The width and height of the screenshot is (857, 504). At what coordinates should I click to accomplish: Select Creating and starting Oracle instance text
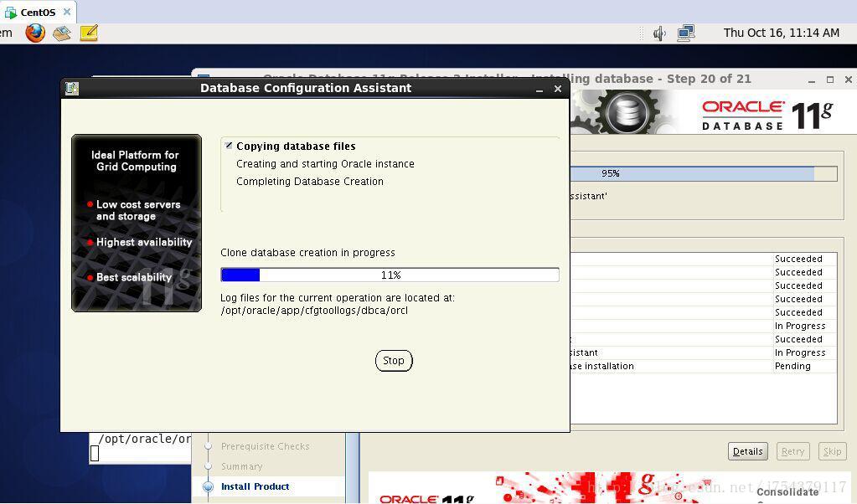point(325,164)
